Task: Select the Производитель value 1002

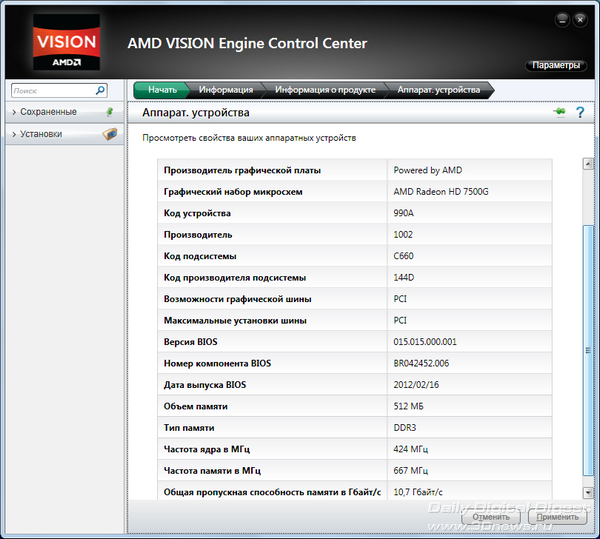Action: [x=403, y=234]
